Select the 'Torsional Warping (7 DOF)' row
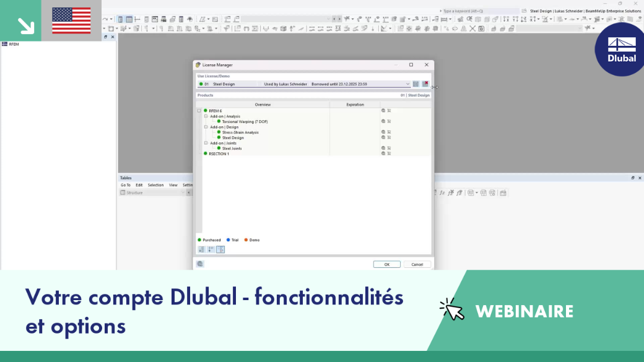Screen dimensions: 644x362 pos(245,121)
